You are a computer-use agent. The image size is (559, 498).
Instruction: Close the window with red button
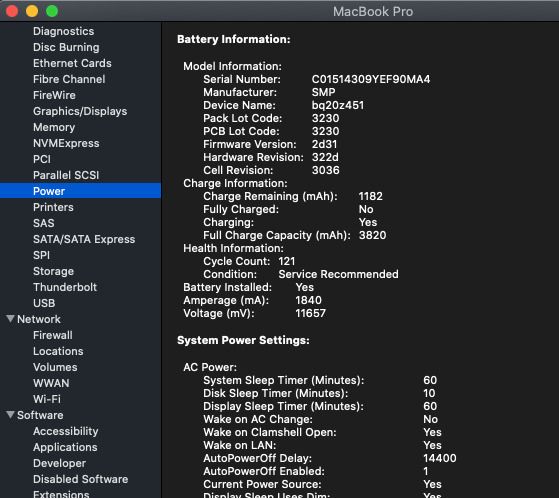(12, 11)
